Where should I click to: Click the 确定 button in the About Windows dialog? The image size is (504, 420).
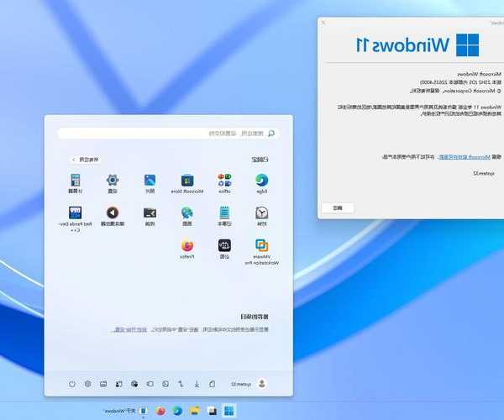pos(338,208)
